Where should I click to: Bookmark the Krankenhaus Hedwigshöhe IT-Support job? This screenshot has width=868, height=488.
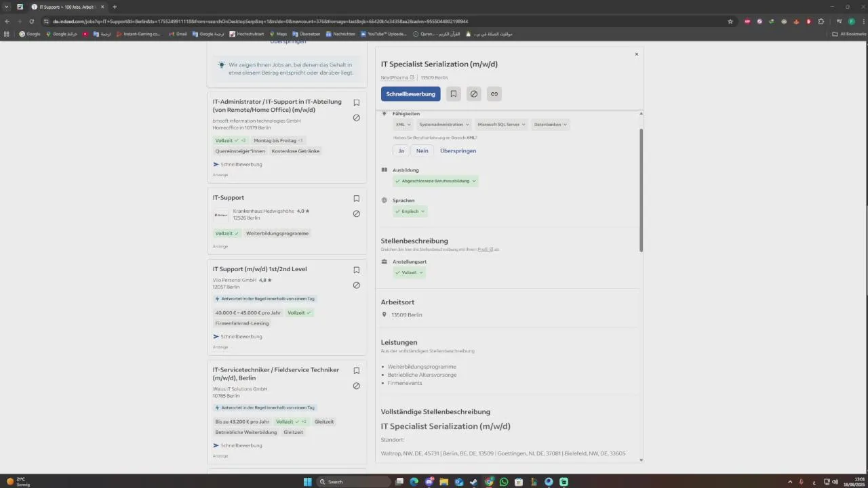point(356,199)
